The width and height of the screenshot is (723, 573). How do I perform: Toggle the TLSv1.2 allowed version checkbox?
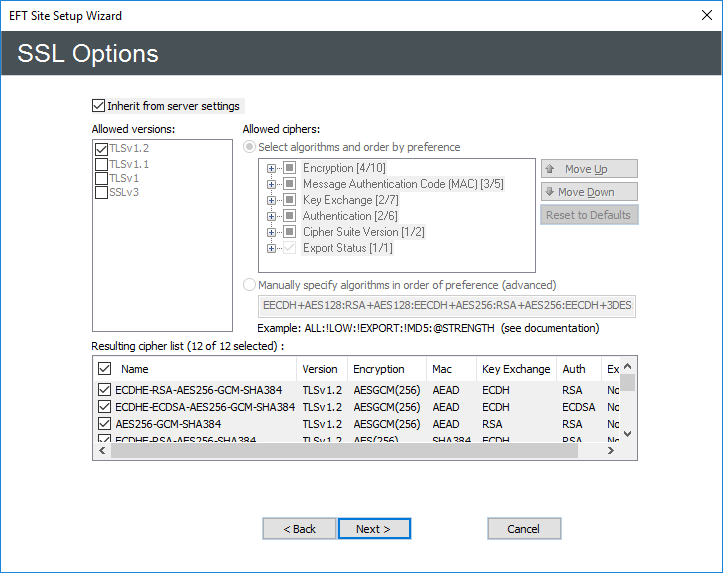(x=101, y=149)
